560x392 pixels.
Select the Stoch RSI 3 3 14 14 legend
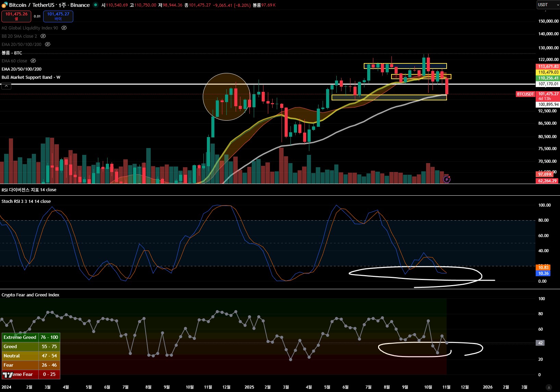pyautogui.click(x=26, y=201)
